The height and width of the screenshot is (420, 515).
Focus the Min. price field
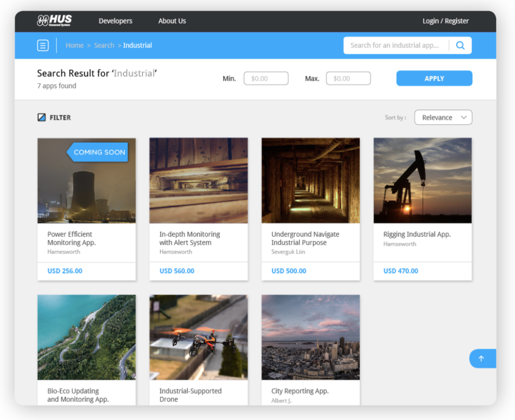tap(266, 78)
